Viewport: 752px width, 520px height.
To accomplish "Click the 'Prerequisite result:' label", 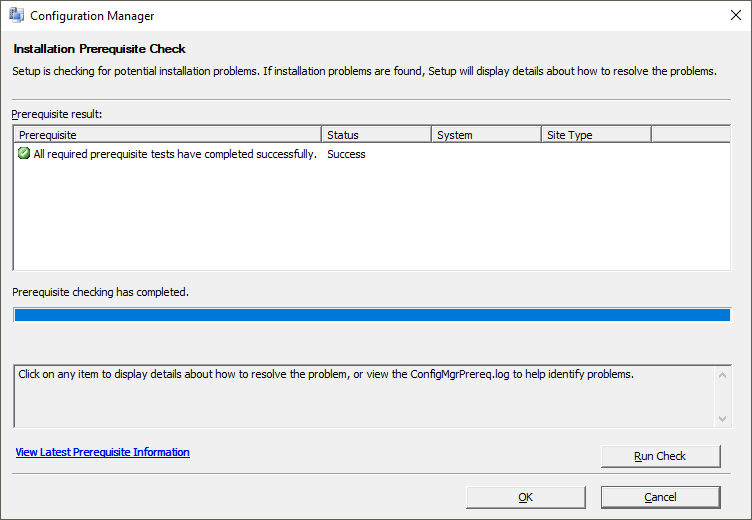I will point(57,114).
